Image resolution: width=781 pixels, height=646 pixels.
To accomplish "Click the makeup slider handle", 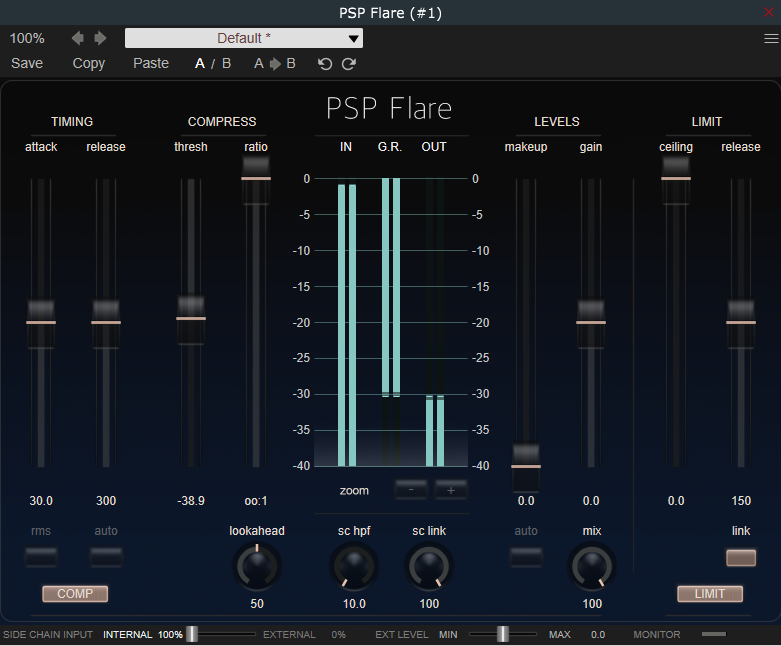I will click(x=526, y=467).
